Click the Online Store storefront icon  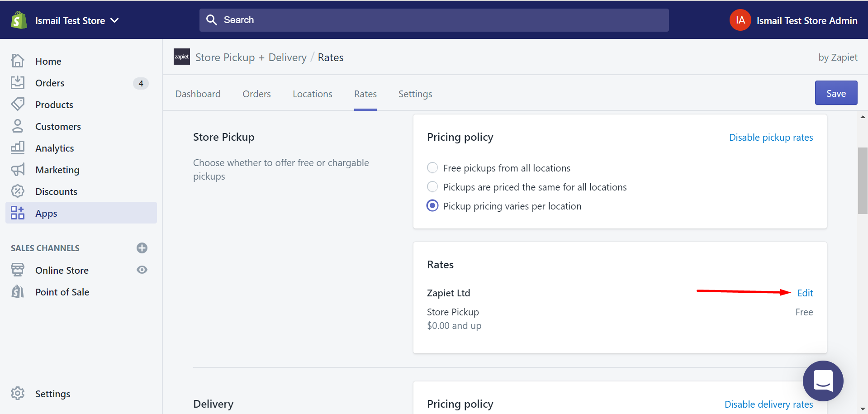pos(18,270)
